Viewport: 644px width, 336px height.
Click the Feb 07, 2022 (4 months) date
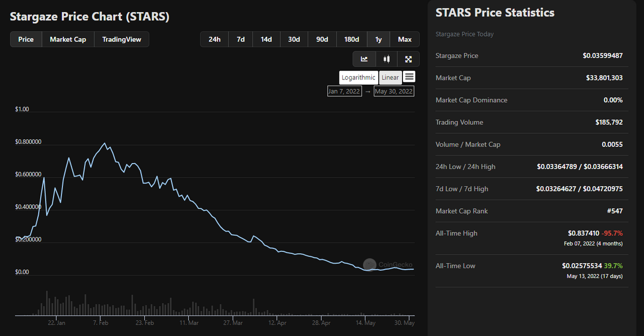pos(594,243)
